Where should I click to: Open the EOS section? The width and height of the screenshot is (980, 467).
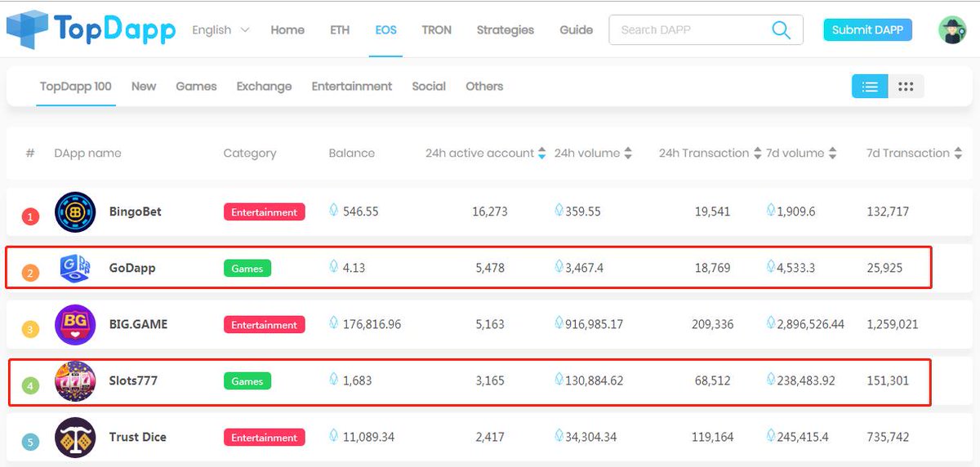pos(385,29)
